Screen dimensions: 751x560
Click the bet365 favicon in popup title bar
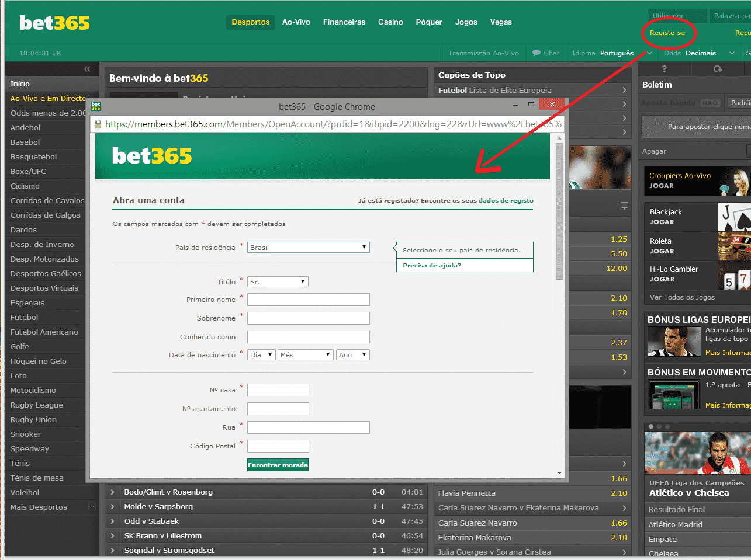tap(96, 106)
